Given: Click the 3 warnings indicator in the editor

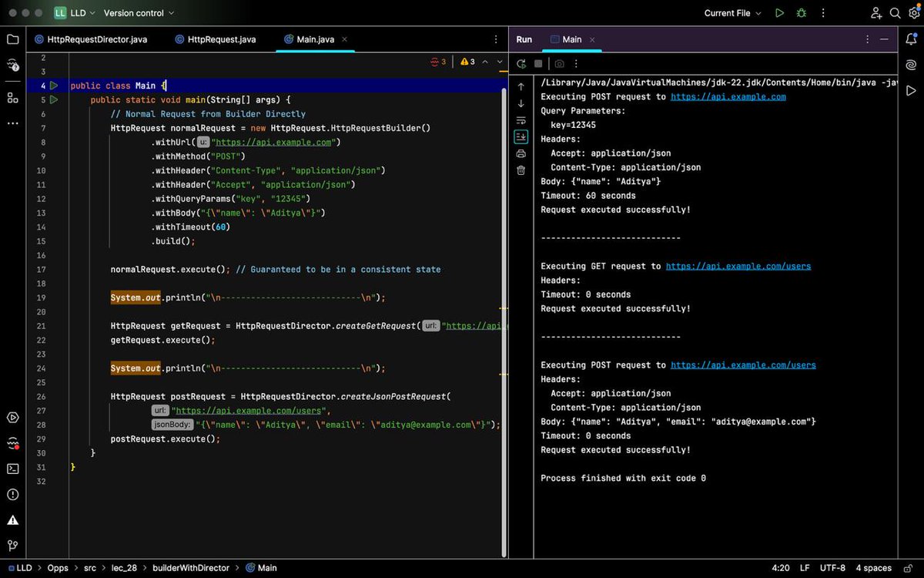Looking at the screenshot, I should (468, 62).
